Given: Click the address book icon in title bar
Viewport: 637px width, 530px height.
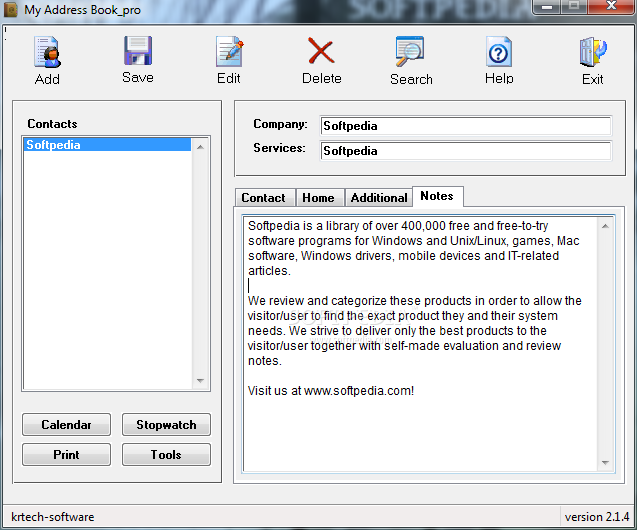Looking at the screenshot, I should [x=11, y=10].
